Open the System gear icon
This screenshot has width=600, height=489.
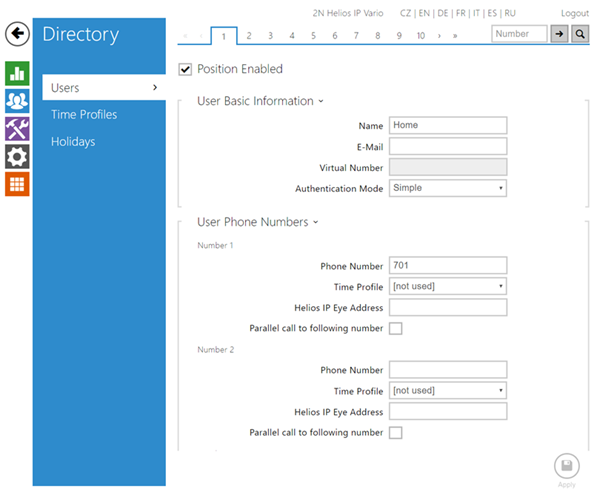(x=17, y=156)
